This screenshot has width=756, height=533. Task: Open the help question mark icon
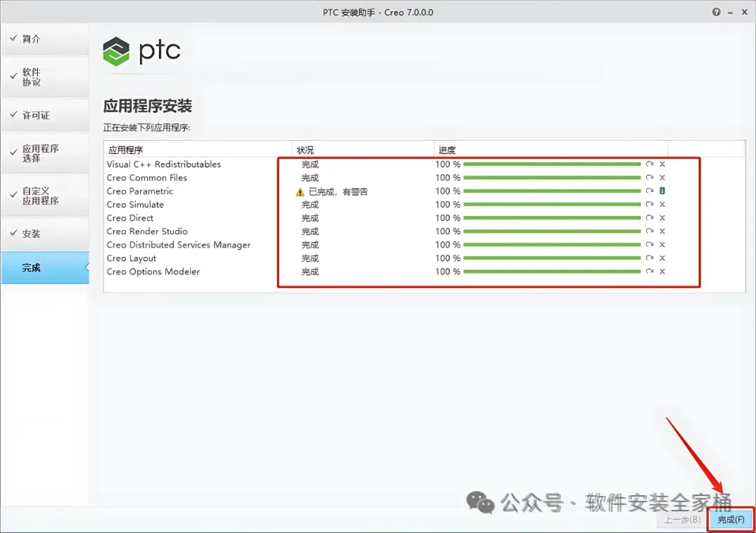click(716, 12)
